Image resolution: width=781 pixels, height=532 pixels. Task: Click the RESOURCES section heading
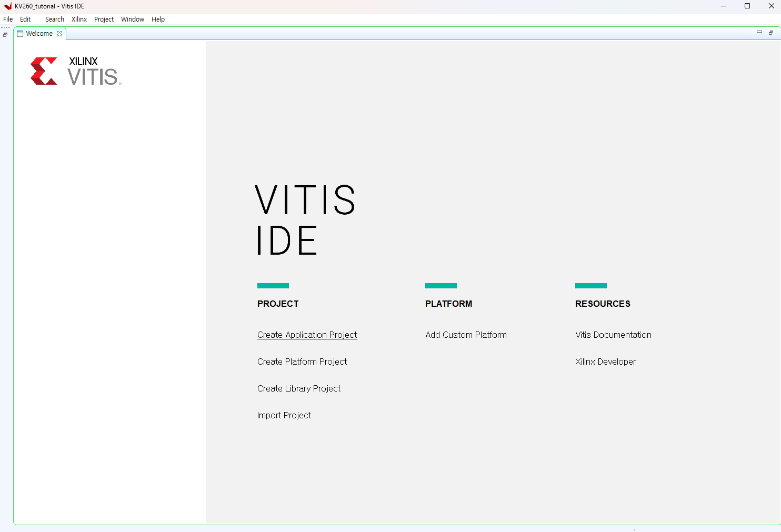pos(603,304)
